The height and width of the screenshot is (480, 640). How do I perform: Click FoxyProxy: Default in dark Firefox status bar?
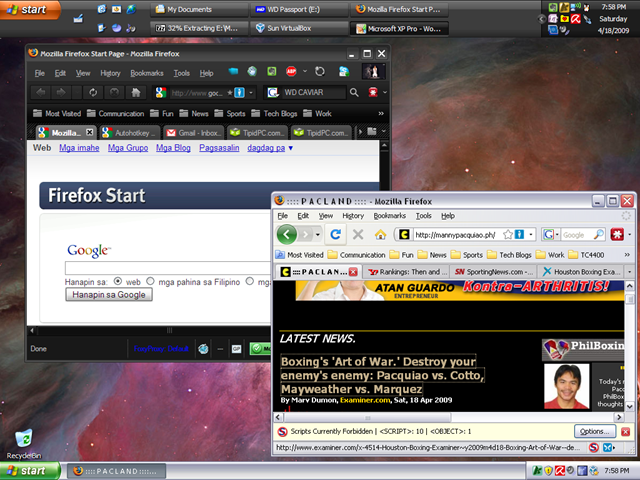(161, 349)
